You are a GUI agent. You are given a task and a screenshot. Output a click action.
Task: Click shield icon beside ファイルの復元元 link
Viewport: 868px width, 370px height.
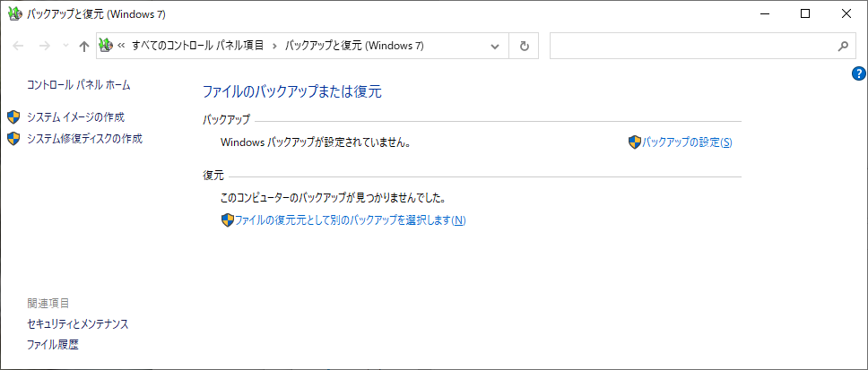227,220
